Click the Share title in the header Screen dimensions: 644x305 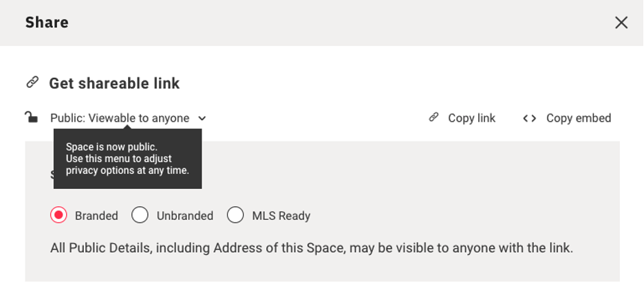coord(47,23)
